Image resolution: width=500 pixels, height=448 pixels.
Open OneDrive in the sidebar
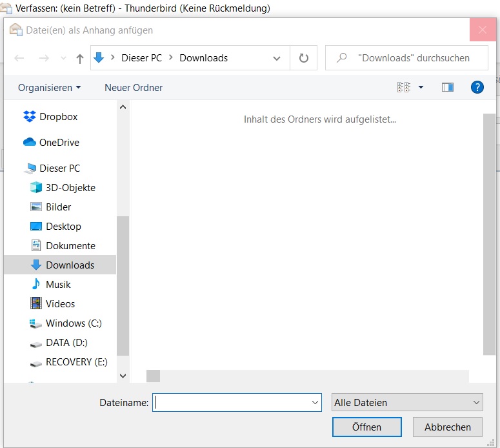[x=59, y=143]
